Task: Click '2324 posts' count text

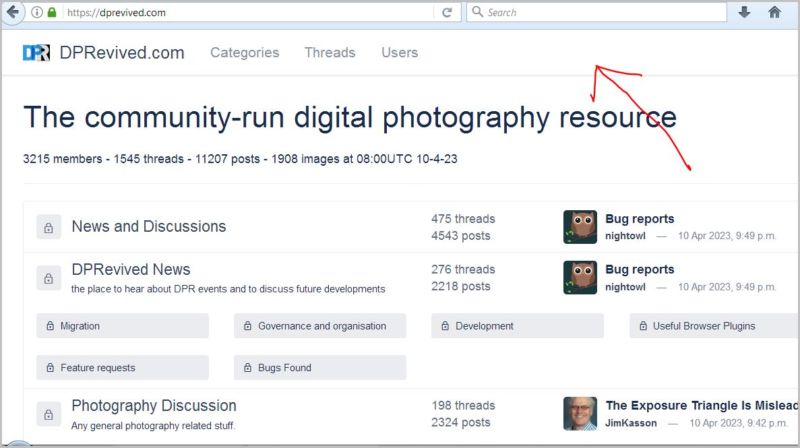Action: (461, 422)
